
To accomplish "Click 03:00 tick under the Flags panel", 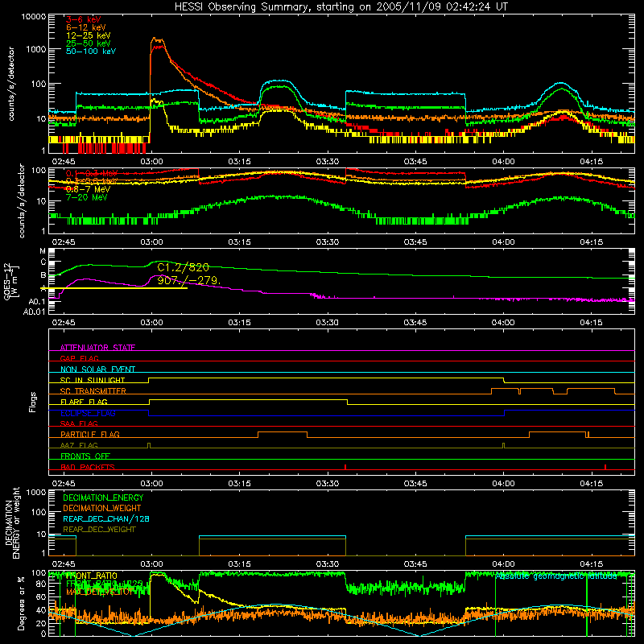I will [x=151, y=484].
